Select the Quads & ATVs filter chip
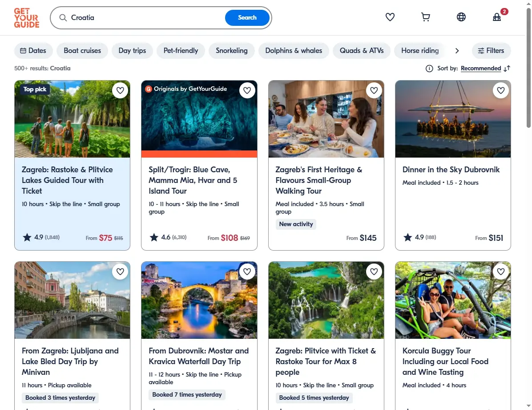This screenshot has height=410, width=532. [362, 51]
